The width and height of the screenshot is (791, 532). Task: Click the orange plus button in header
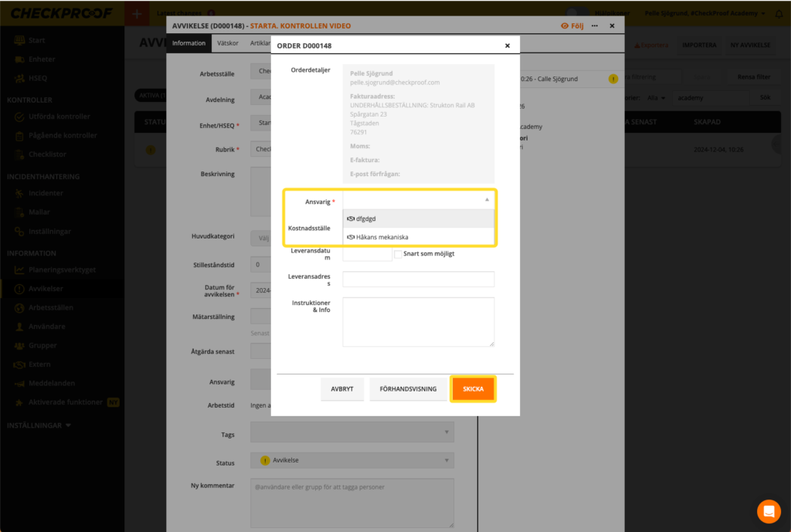tap(137, 14)
